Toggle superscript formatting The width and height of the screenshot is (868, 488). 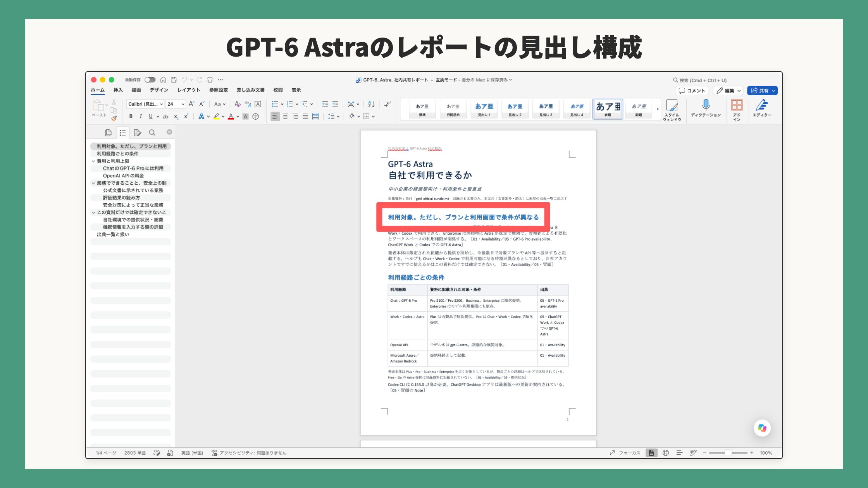click(186, 116)
